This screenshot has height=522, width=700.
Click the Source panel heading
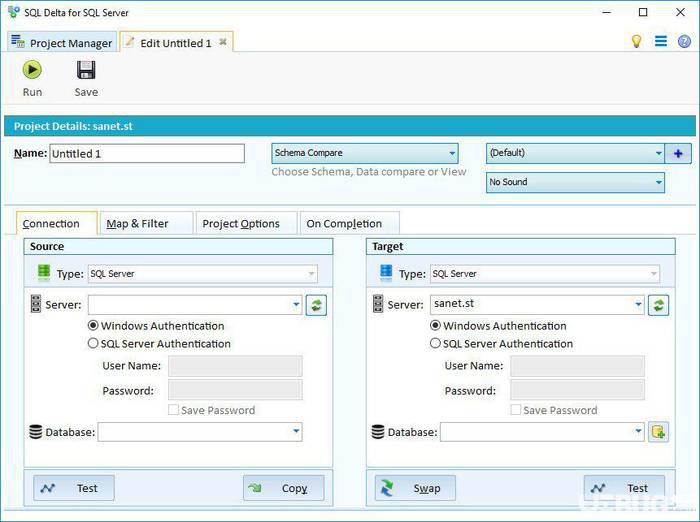click(x=178, y=246)
